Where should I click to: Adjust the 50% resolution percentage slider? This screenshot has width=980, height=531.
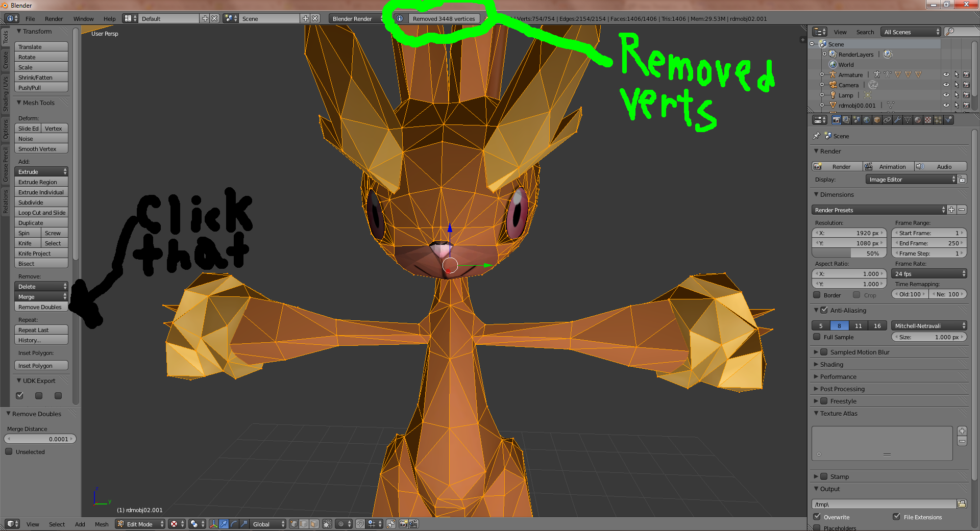(x=849, y=254)
